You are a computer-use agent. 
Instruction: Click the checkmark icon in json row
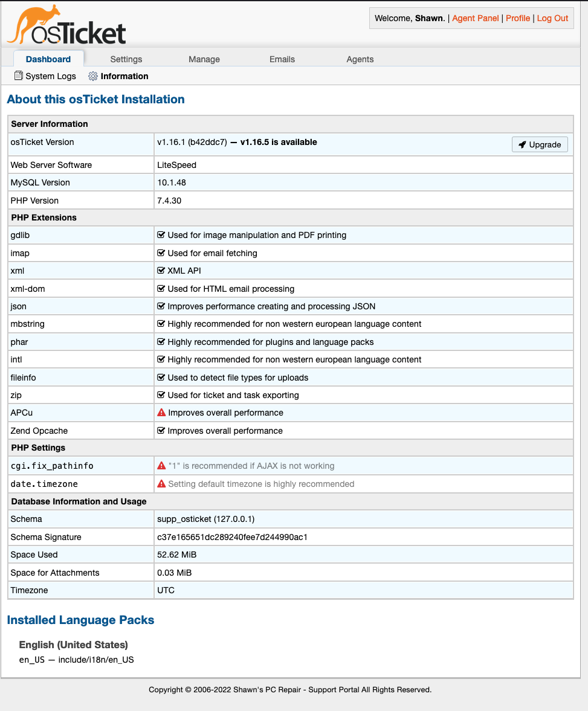pos(161,306)
